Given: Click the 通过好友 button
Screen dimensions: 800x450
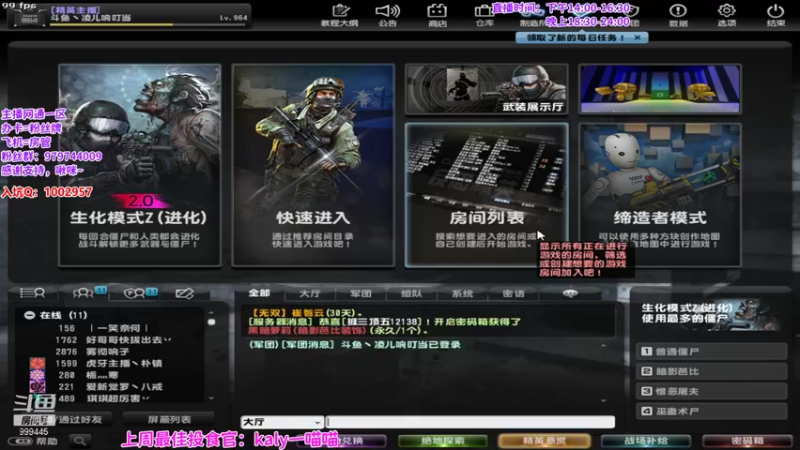Looking at the screenshot, I should 80,419.
